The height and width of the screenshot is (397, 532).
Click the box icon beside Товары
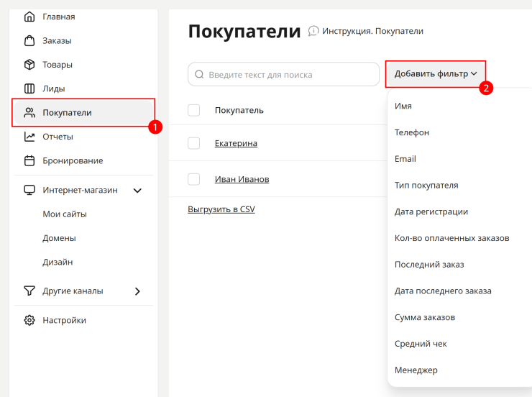click(x=29, y=65)
